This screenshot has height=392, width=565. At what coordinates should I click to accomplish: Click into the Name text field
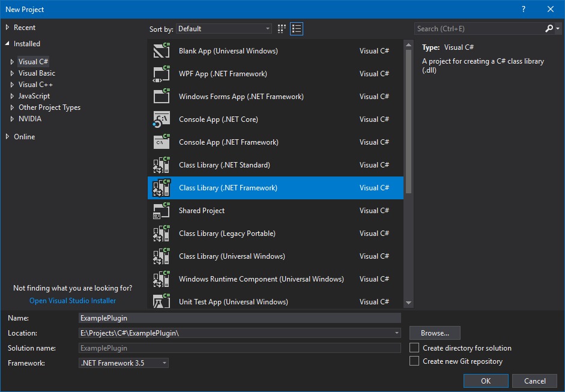pos(240,318)
